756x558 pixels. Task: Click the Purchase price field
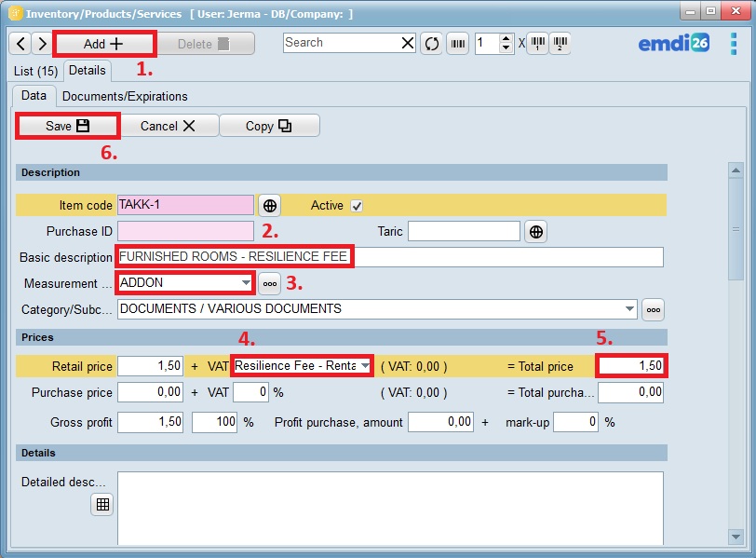point(151,392)
